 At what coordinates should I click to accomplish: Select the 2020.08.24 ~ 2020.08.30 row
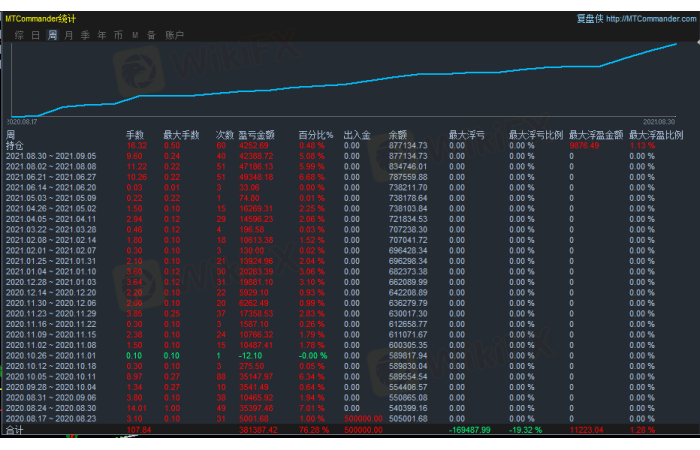(x=346, y=408)
